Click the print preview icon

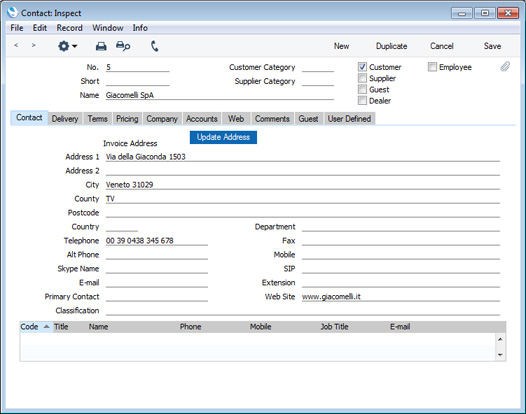point(123,46)
